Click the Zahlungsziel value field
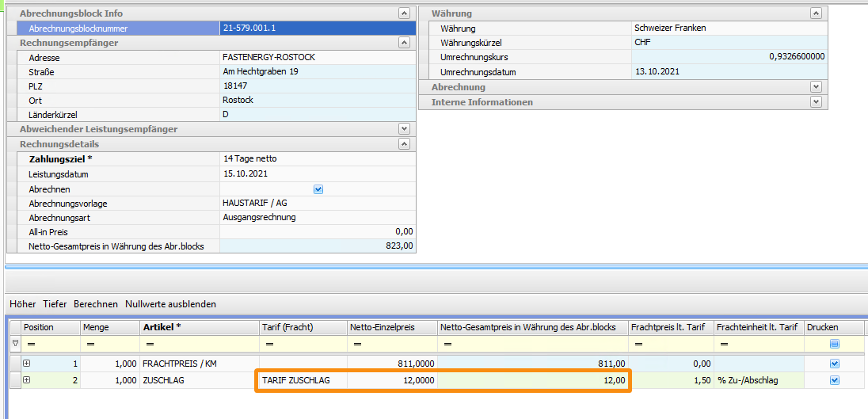This screenshot has width=868, height=419. click(317, 158)
